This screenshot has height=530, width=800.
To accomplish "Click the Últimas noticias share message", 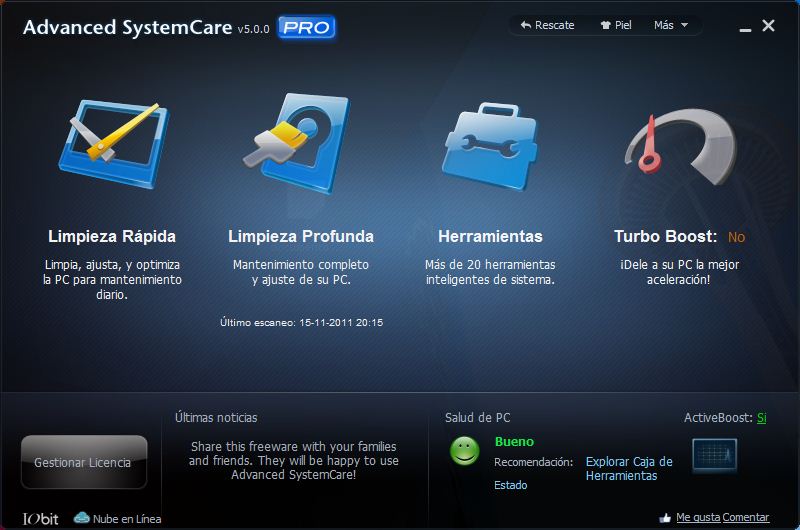I will click(x=293, y=461).
